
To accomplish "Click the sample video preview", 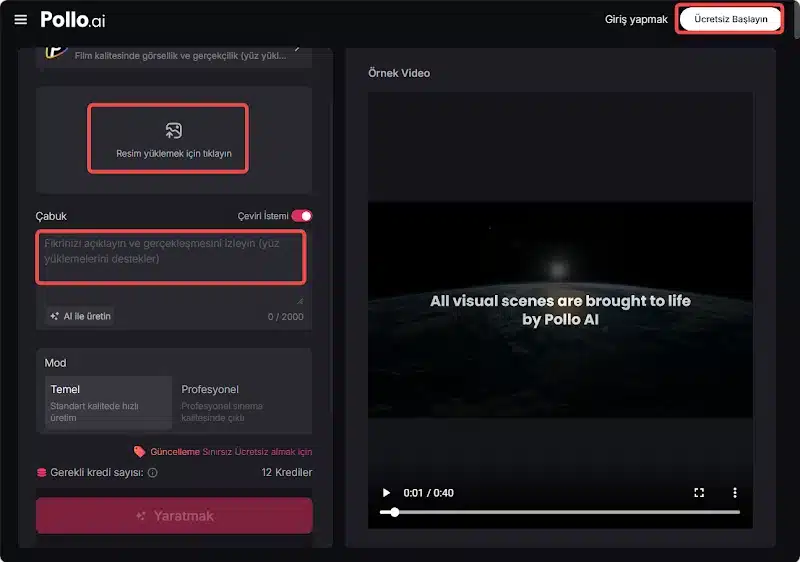I will [x=560, y=310].
